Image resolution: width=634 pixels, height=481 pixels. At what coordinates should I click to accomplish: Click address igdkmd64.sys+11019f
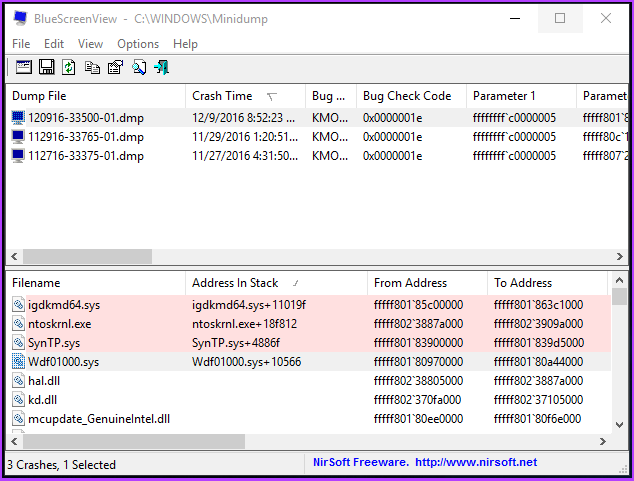[249, 304]
